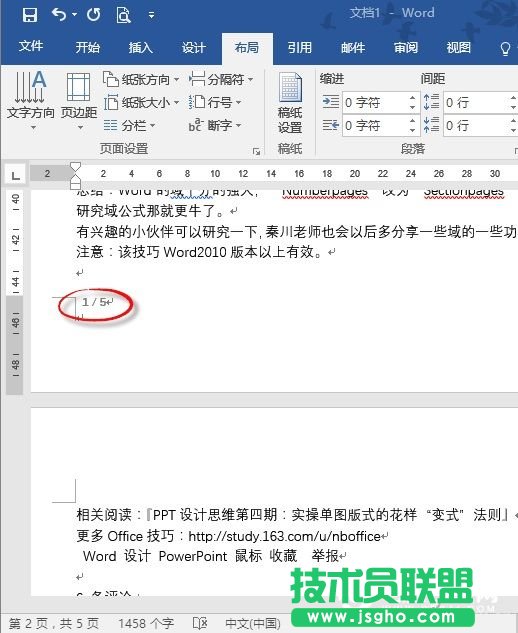Decrease right indent with the down spinner
The height and width of the screenshot is (633, 518).
point(412,130)
